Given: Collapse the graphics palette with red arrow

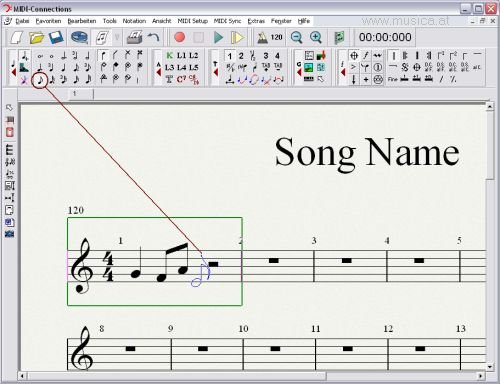Looking at the screenshot, I should point(299,72).
